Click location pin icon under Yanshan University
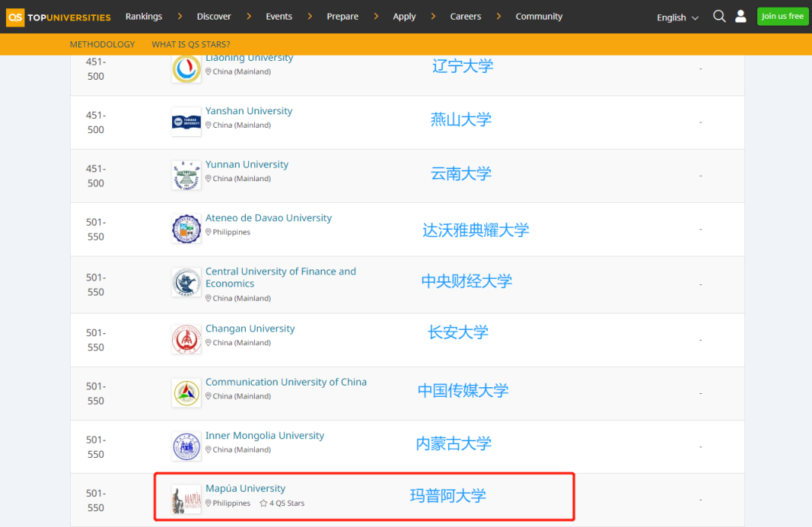The width and height of the screenshot is (812, 527). [x=208, y=125]
